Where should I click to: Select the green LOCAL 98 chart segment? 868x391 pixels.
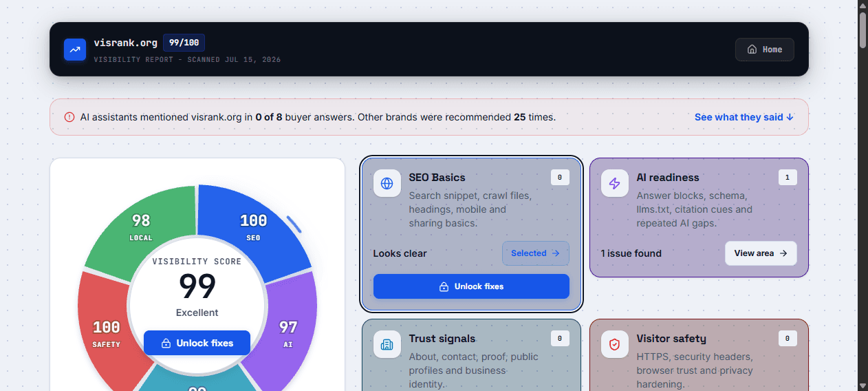point(140,228)
